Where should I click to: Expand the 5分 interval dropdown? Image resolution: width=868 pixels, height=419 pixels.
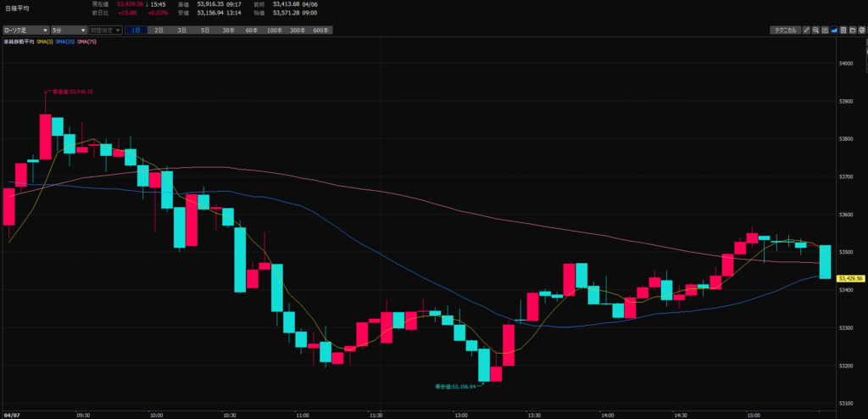(69, 31)
